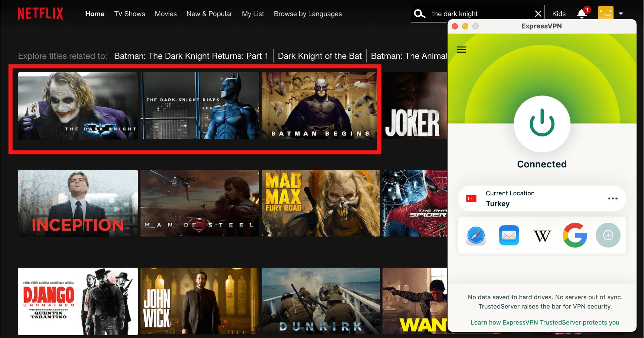Clear the search text with the X

(x=538, y=14)
